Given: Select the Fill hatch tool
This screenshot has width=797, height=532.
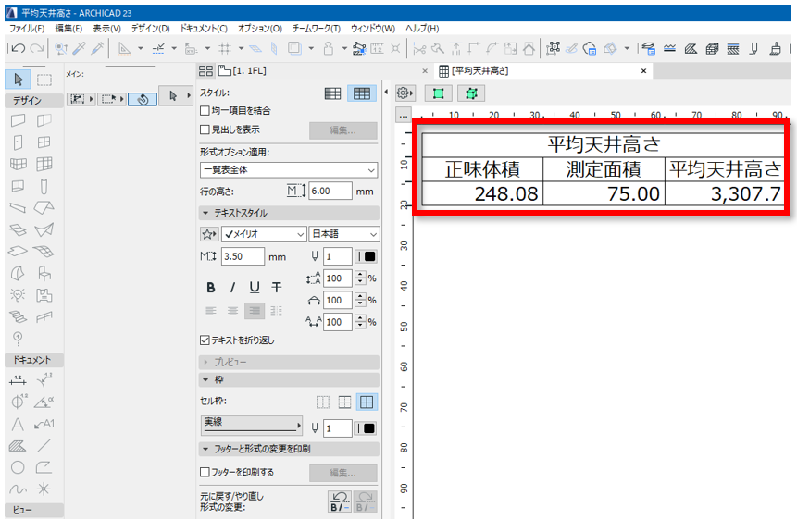Looking at the screenshot, I should (18, 446).
